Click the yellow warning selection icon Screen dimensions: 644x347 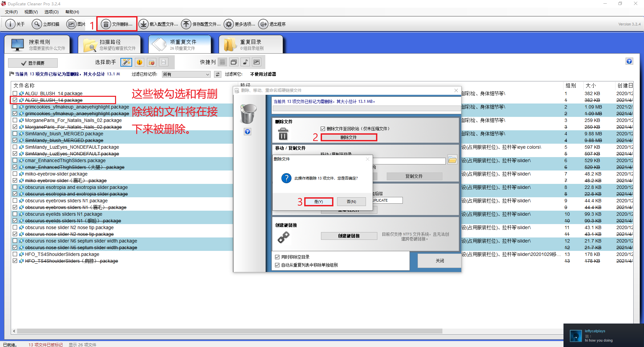pos(139,62)
